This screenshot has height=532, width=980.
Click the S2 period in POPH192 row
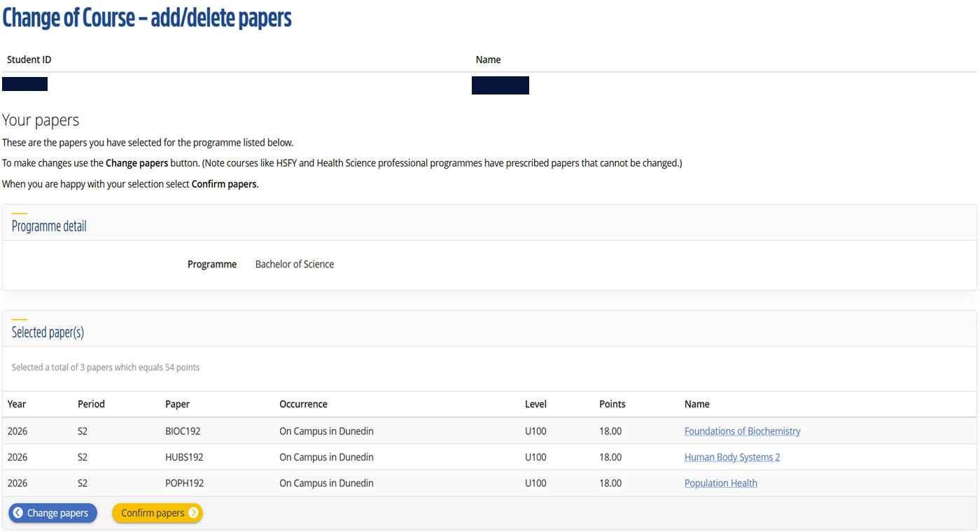[83, 483]
